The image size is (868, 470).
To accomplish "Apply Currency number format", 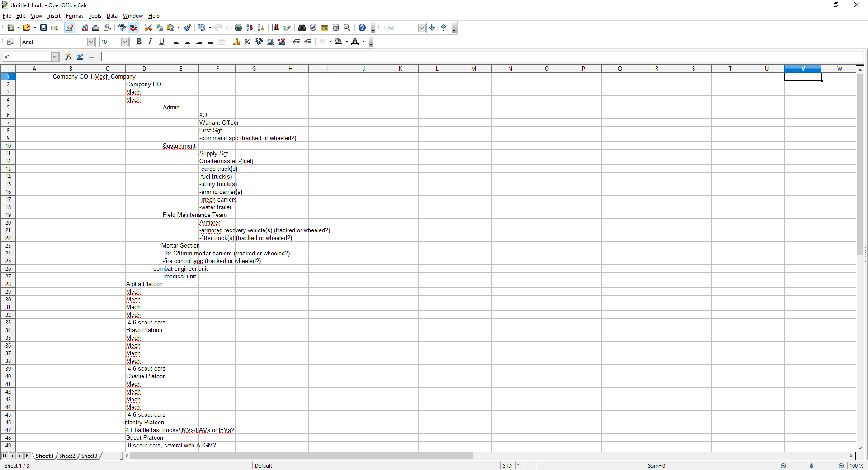I will (236, 42).
